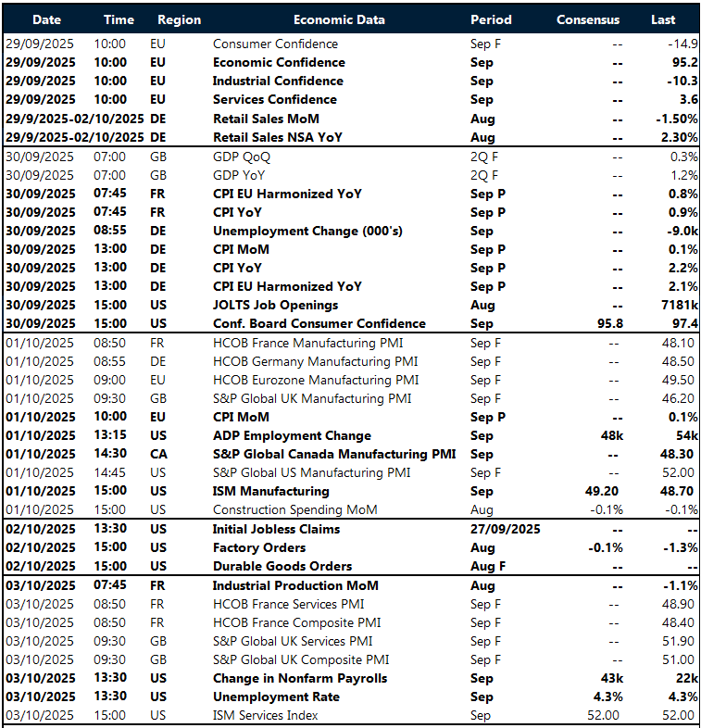The width and height of the screenshot is (701, 728).
Task: Select the Conf. Board Consumer Confidence cell
Action: [x=319, y=323]
